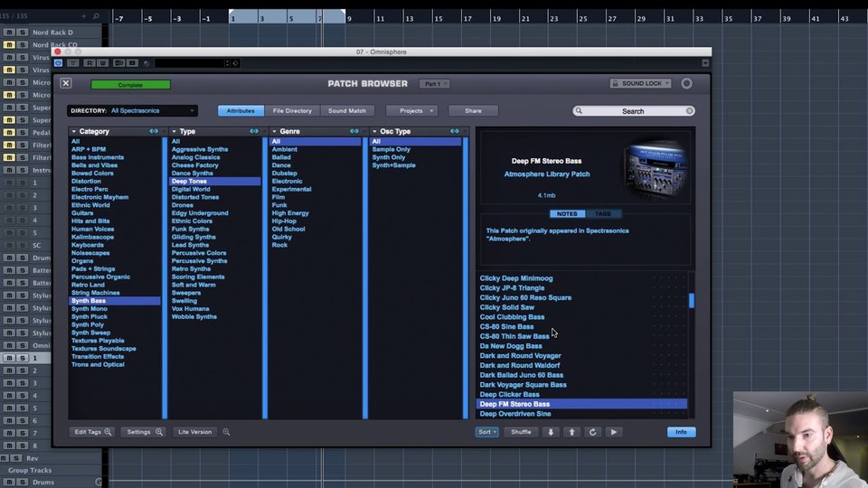Open the Directory All Spectrasonics dropdown
Screen dimensions: 868x488
click(x=132, y=110)
